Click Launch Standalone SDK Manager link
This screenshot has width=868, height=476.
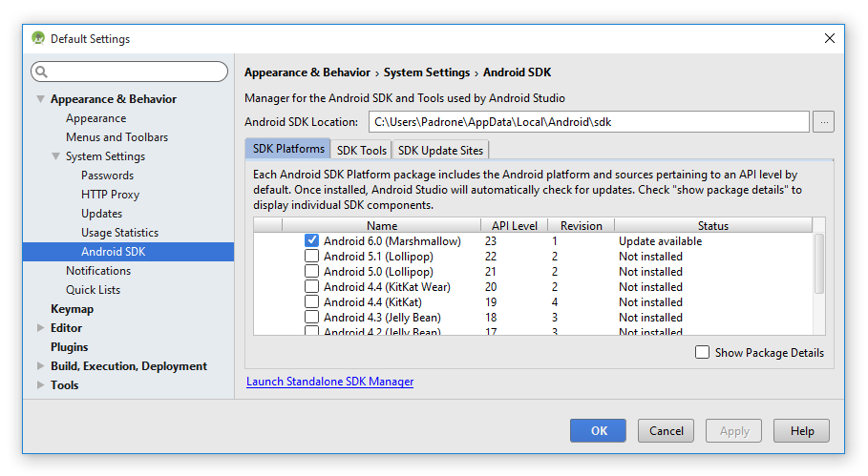330,382
